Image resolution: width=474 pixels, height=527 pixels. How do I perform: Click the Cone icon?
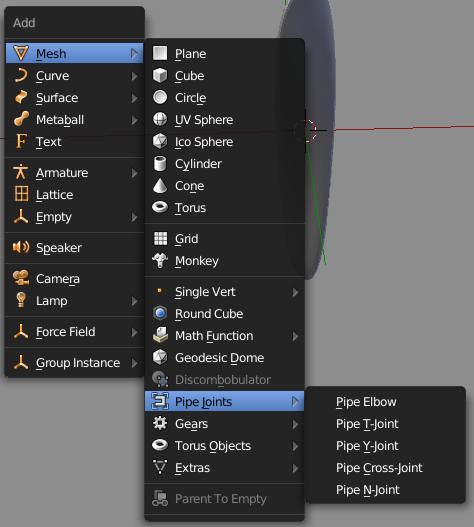(x=160, y=186)
